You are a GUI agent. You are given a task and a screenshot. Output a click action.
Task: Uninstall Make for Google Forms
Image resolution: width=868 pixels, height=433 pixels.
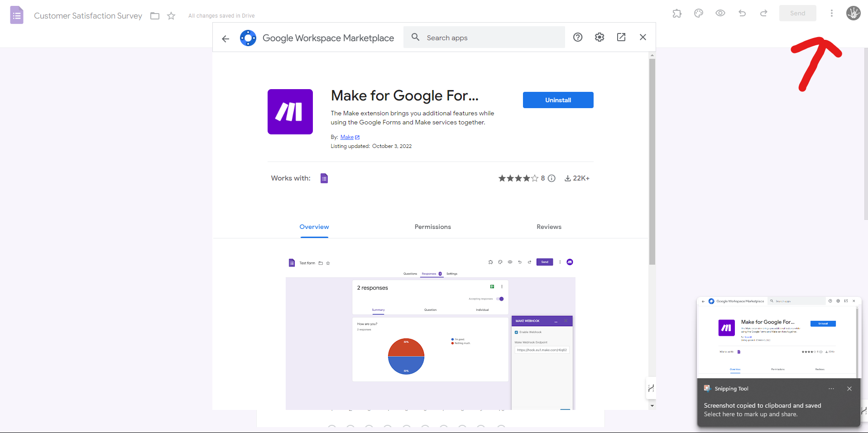(x=558, y=100)
